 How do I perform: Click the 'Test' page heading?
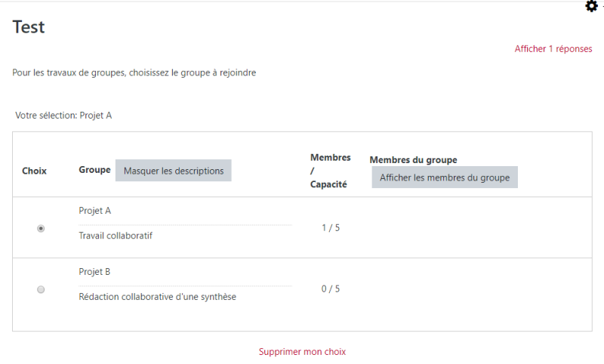pyautogui.click(x=29, y=27)
